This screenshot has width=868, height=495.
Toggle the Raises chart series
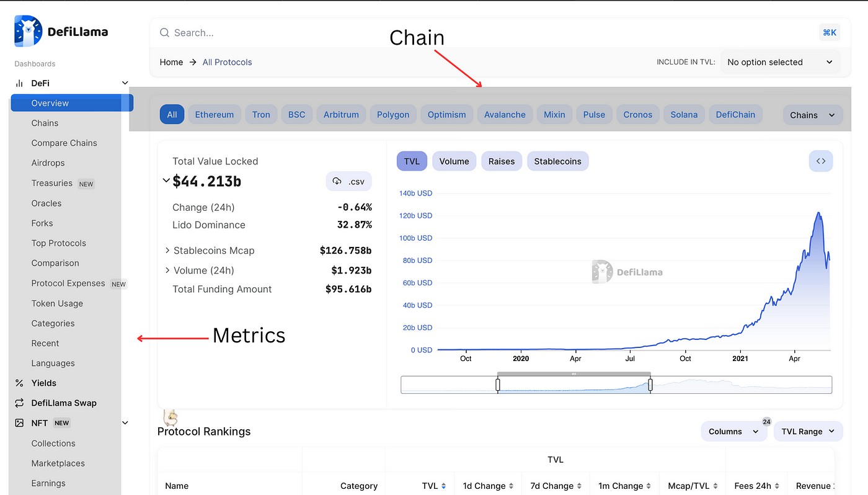click(502, 161)
